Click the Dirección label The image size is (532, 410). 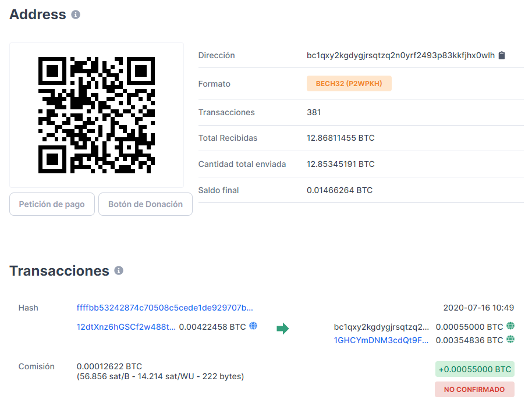(217, 55)
